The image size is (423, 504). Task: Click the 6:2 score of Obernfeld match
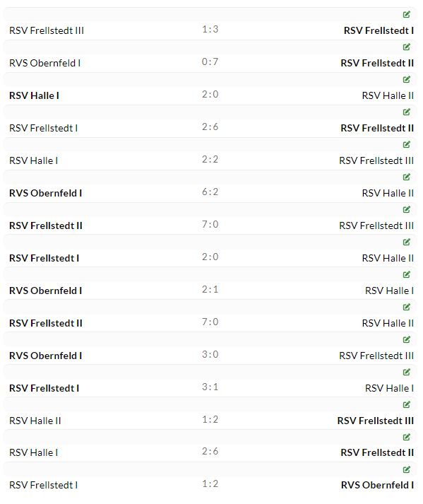click(210, 192)
